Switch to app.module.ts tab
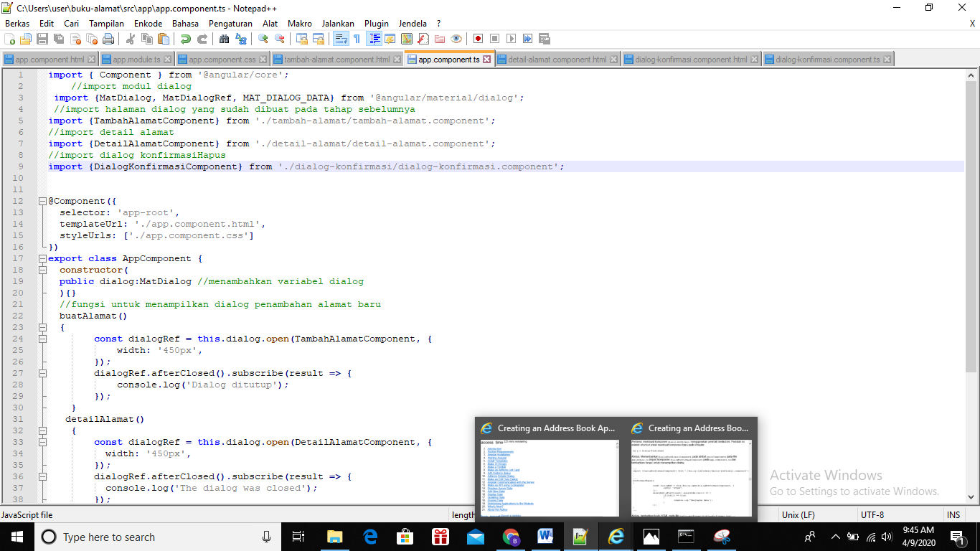This screenshot has height=551, width=980. coord(135,60)
